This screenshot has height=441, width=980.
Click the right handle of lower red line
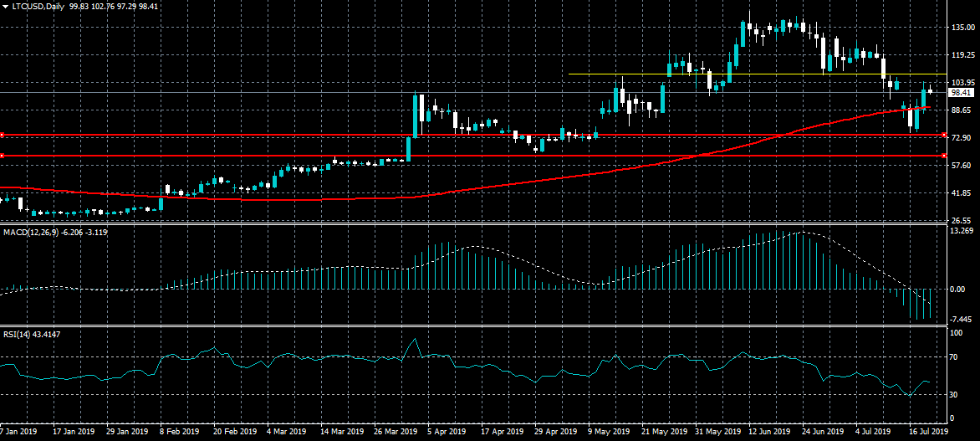[x=943, y=155]
